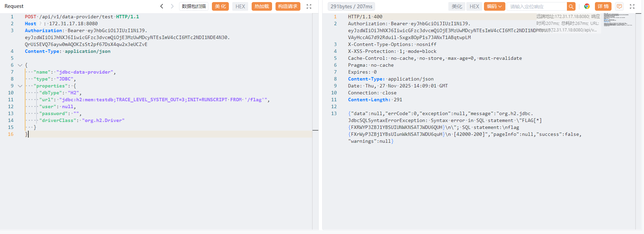Click the request 美化 beautify button
Image resolution: width=644 pixels, height=234 pixels.
tap(220, 6)
